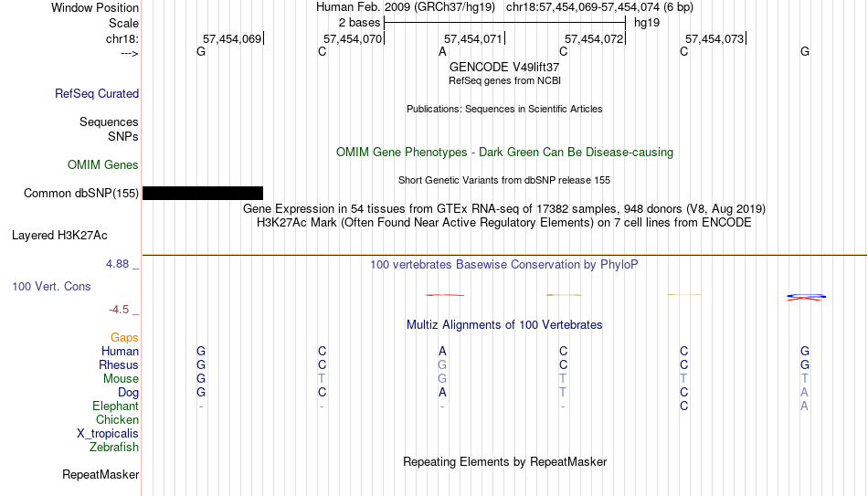This screenshot has width=868, height=496.
Task: Click Multiz Alignments of 100 Vertebrates title
Action: [504, 325]
